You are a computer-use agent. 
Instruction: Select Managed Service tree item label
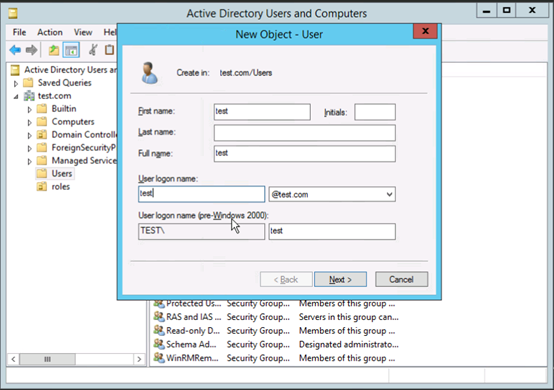pos(84,161)
